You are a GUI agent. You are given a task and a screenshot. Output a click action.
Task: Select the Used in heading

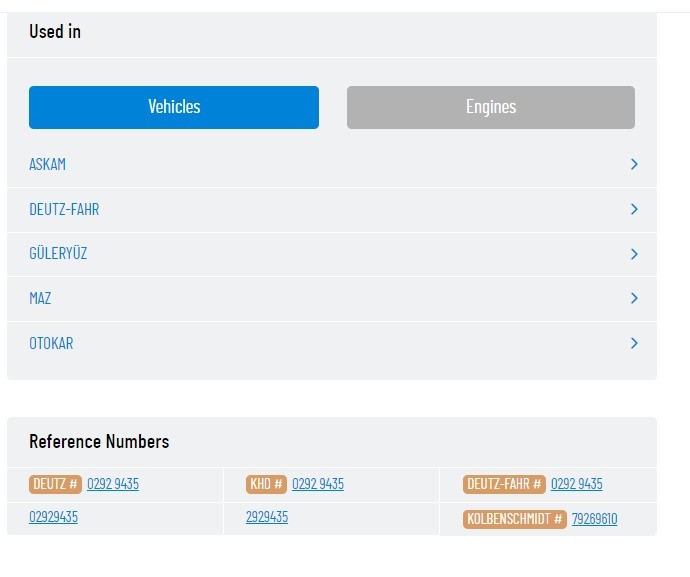point(55,32)
